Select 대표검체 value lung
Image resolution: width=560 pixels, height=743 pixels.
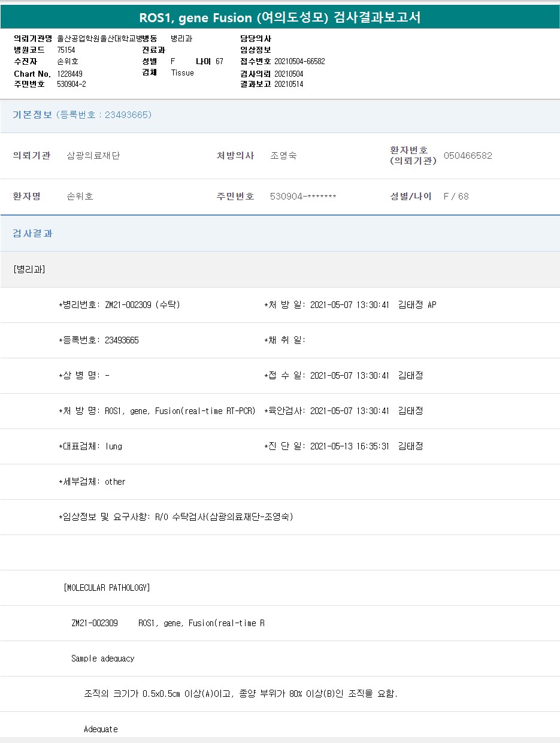click(114, 446)
